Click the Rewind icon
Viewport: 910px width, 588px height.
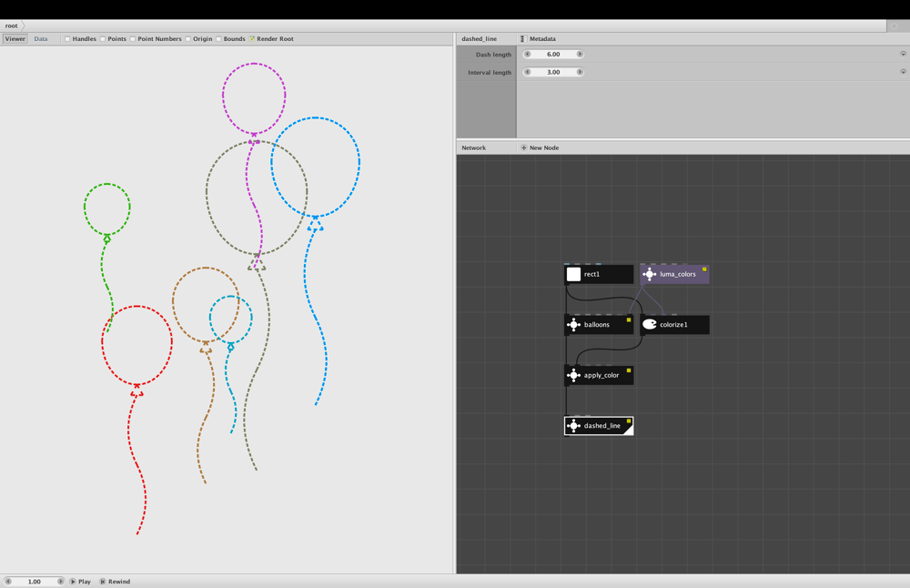pyautogui.click(x=102, y=581)
